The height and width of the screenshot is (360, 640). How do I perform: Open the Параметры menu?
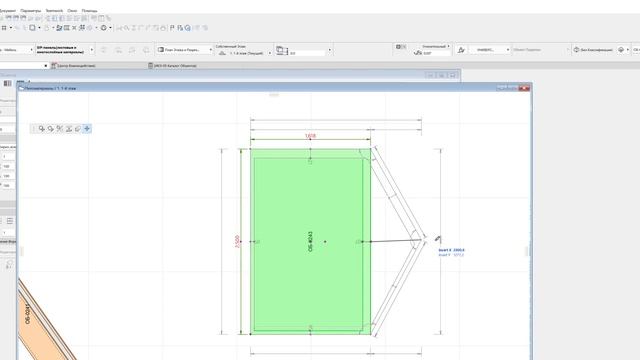click(x=31, y=11)
